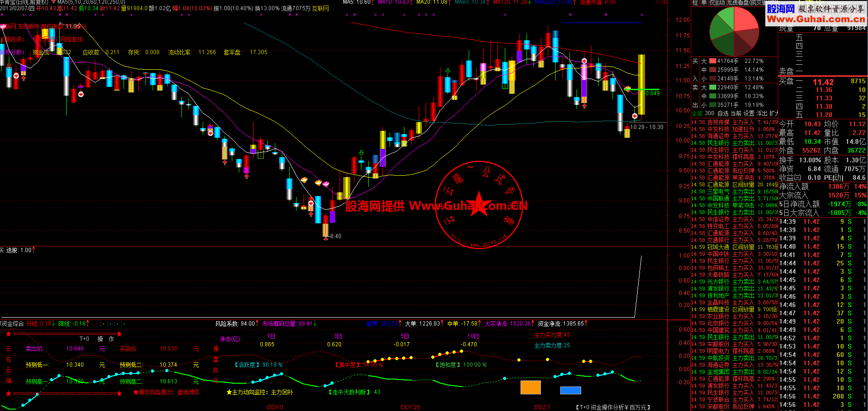The image size is (868, 411).
Task: Click the 风险系数: 94.00 value
Action: tap(235, 324)
